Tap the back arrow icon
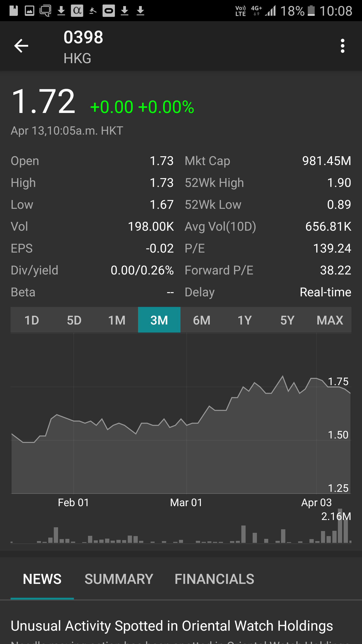The image size is (362, 644). tap(21, 46)
